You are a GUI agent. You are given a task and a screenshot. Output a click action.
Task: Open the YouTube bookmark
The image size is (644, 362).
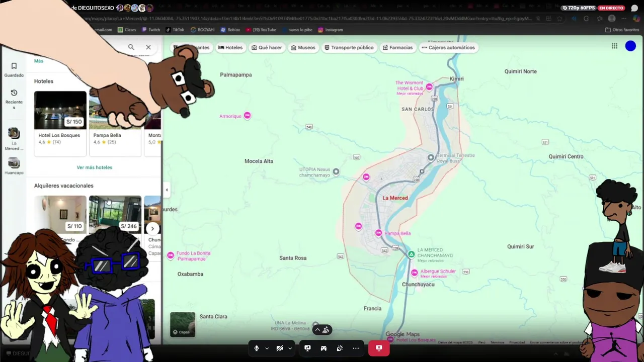pos(261,30)
